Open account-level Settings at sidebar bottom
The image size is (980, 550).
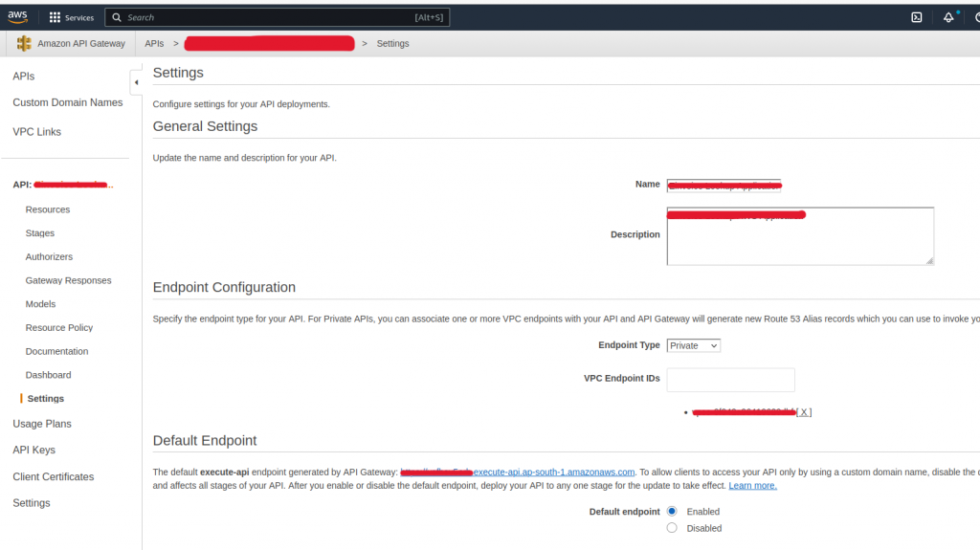click(x=32, y=503)
